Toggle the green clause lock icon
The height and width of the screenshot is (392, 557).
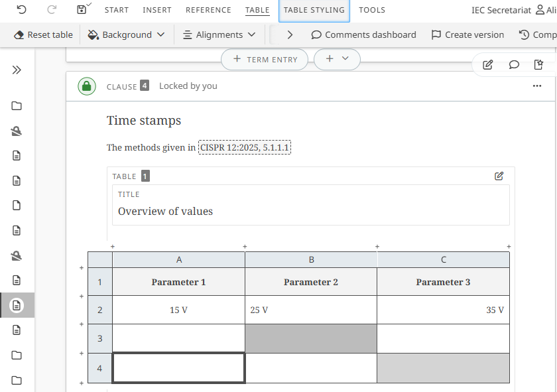click(x=87, y=86)
